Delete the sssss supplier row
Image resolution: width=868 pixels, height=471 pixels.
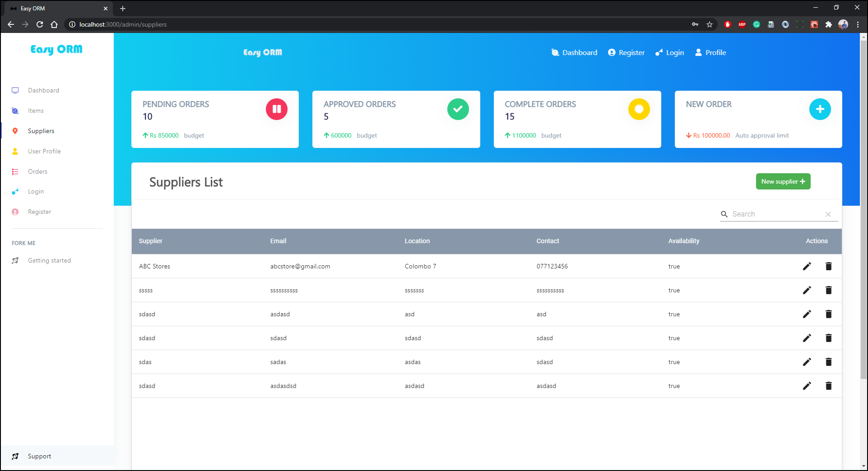[829, 290]
